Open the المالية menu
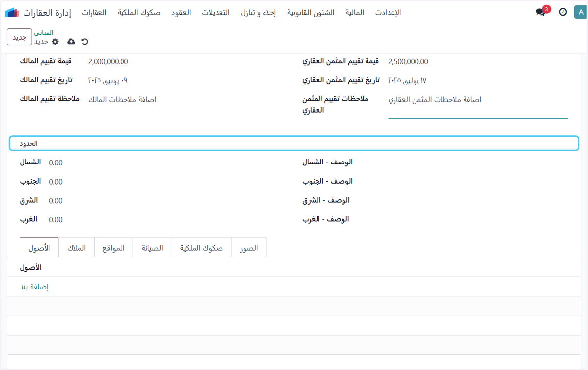This screenshot has width=588, height=370. click(x=355, y=13)
